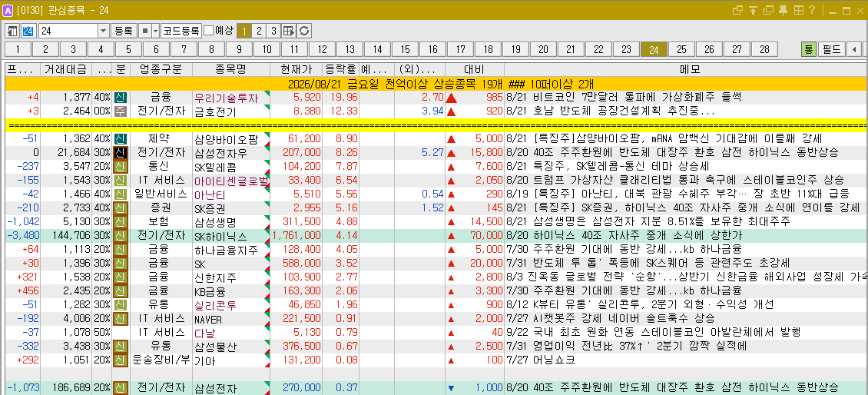Sort by the 등락율 column header
This screenshot has height=395, width=868.
[x=340, y=69]
